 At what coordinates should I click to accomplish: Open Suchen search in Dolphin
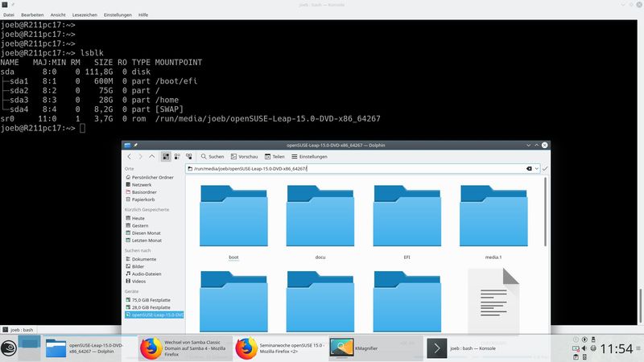coord(213,156)
